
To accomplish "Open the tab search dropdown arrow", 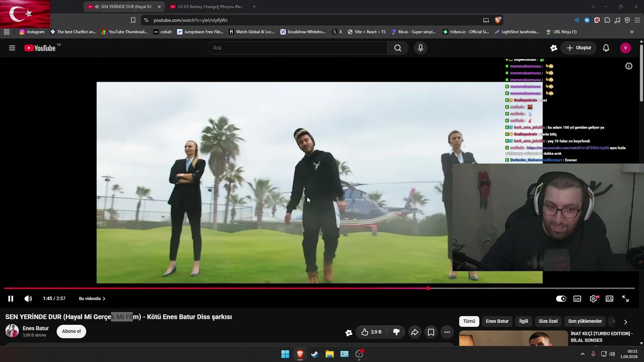I will pos(593,7).
